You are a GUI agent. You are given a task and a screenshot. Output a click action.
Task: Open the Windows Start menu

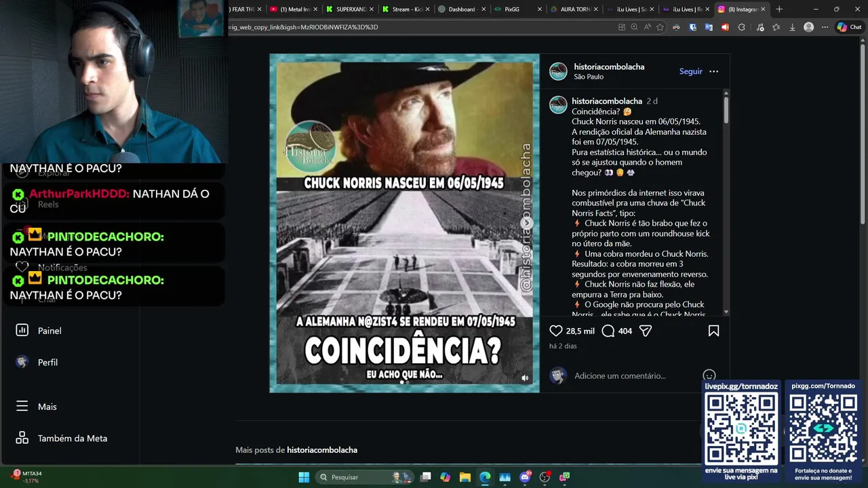(304, 477)
